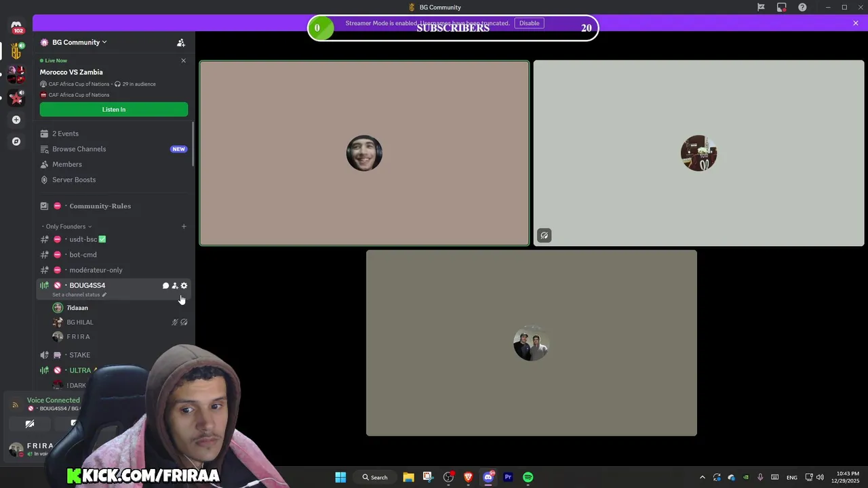This screenshot has height=488, width=868.
Task: Open F R I R A user panel avatar
Action: tap(16, 449)
